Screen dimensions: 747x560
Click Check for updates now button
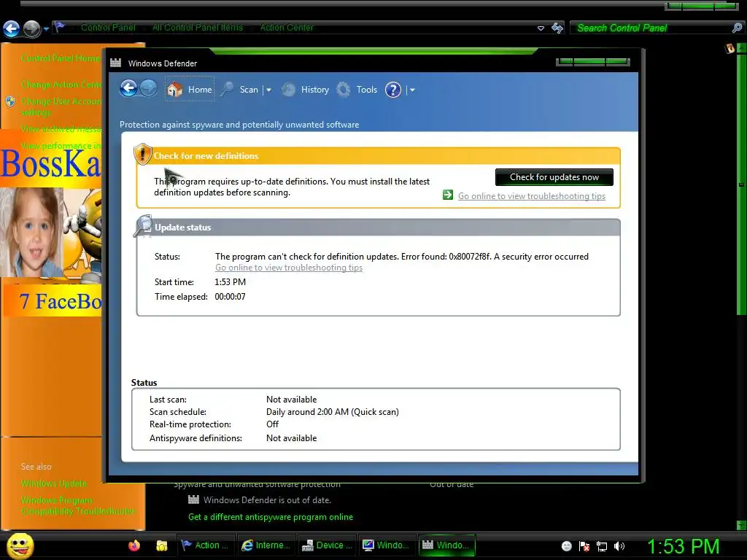[x=554, y=177]
